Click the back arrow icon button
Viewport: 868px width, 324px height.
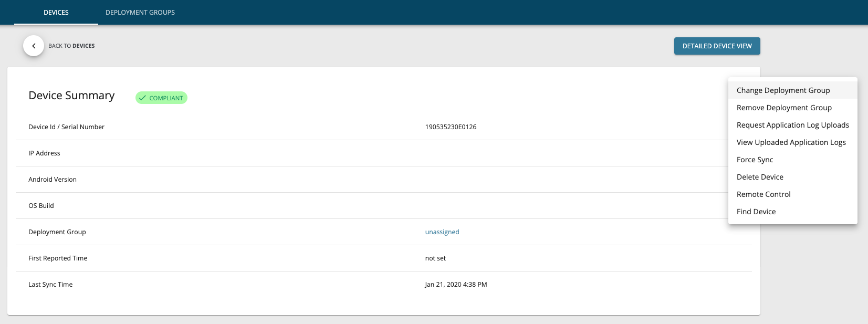34,46
